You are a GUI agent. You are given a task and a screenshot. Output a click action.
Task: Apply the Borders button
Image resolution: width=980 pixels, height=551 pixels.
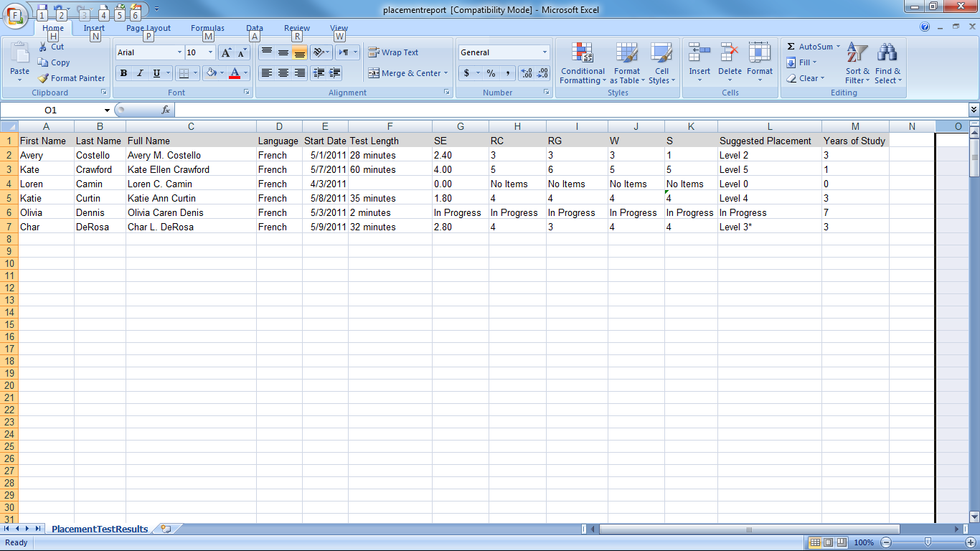(184, 73)
